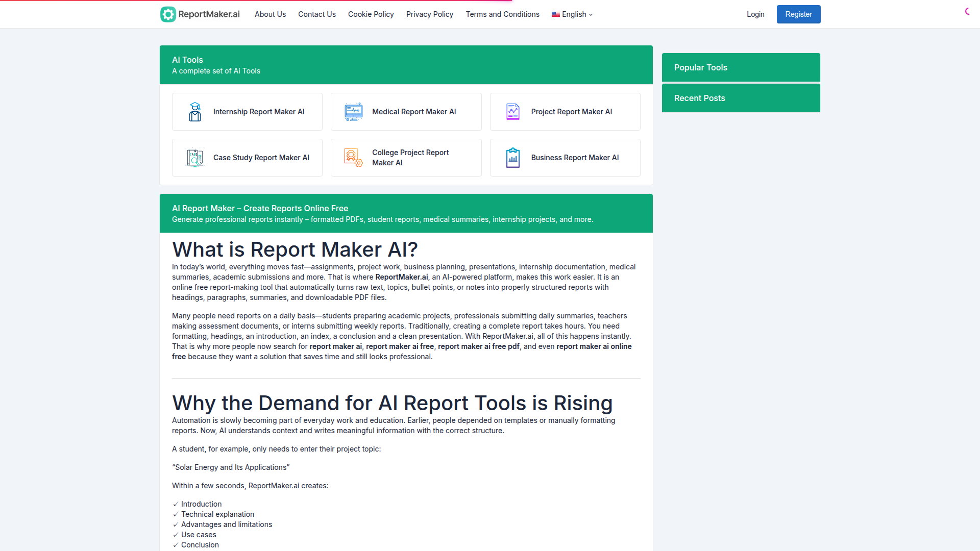
Task: Expand the Popular Tools sidebar panel
Action: click(x=741, y=67)
